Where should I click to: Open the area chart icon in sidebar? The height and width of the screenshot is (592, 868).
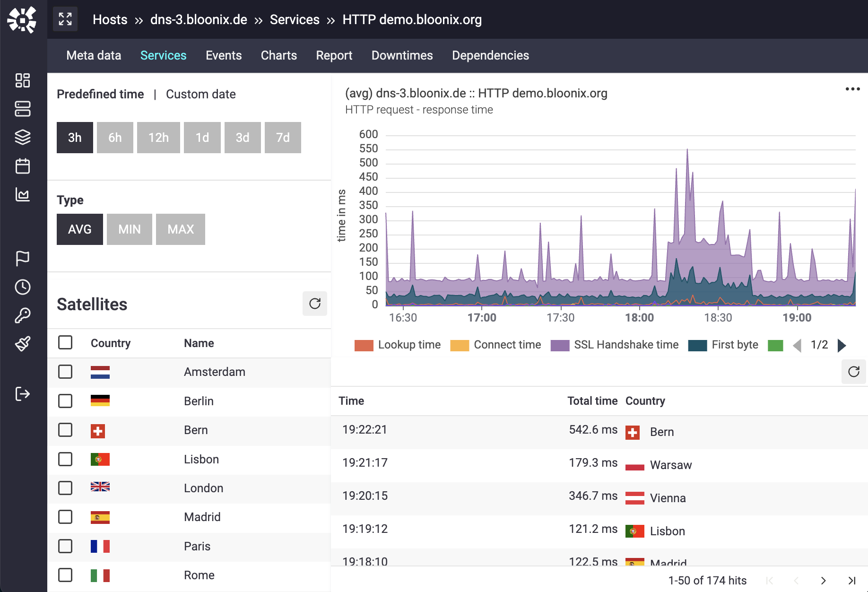click(23, 194)
